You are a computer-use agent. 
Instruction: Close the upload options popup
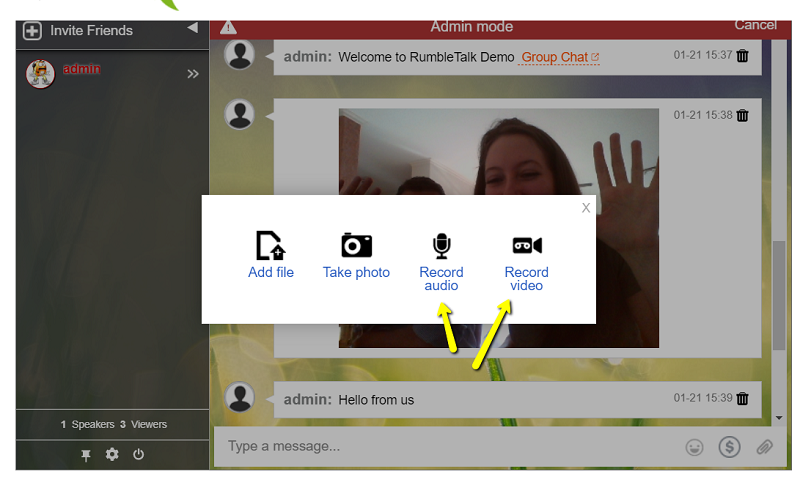point(586,208)
